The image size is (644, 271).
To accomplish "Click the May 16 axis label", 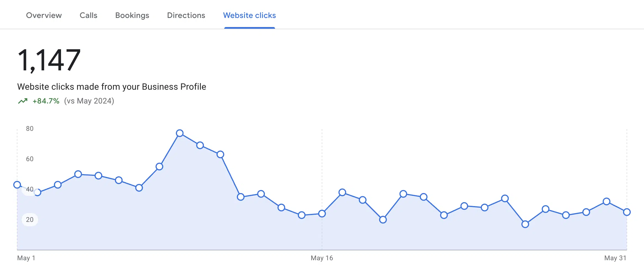I will [322, 258].
